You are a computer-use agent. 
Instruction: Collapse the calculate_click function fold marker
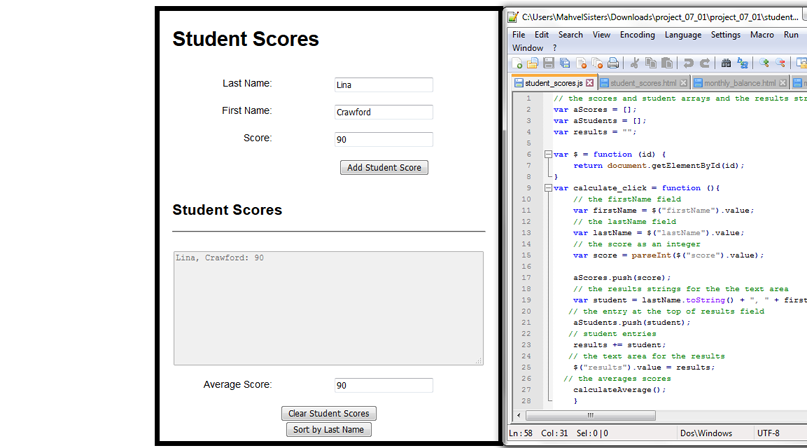pos(548,188)
